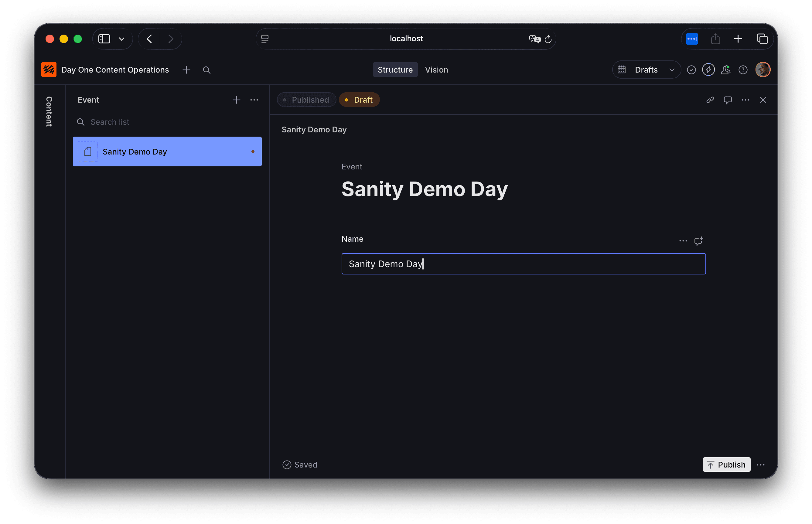Click the copy document link icon
The image size is (812, 524).
click(710, 100)
